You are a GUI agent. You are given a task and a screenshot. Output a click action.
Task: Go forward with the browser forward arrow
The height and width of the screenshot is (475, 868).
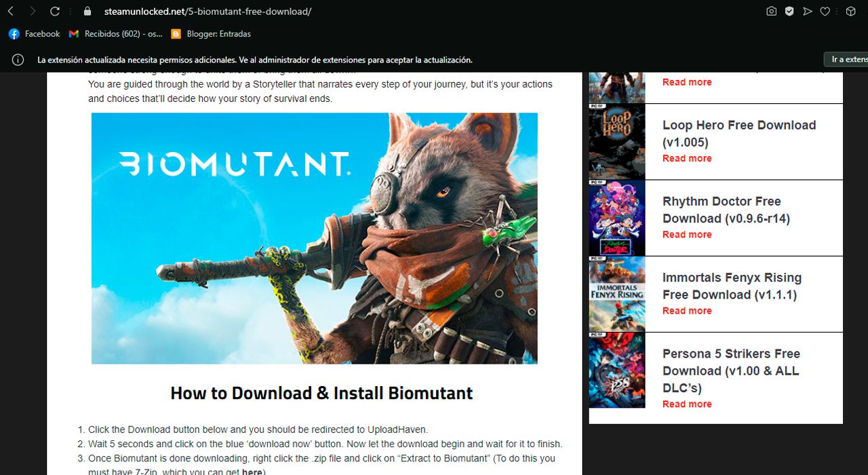[x=33, y=12]
